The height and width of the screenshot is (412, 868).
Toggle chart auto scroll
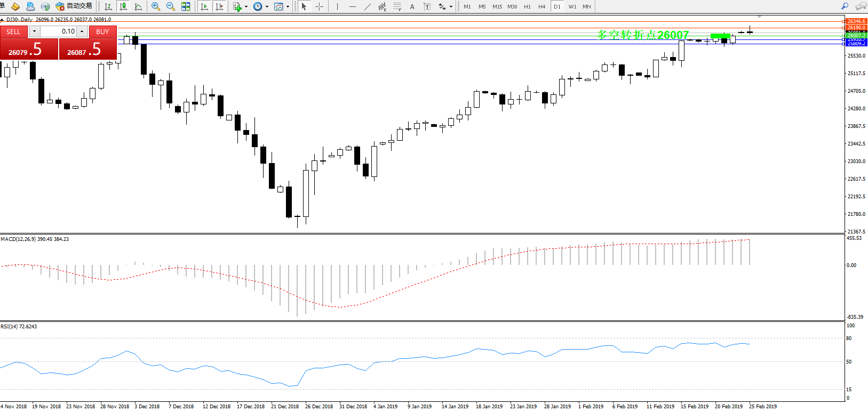coord(204,6)
